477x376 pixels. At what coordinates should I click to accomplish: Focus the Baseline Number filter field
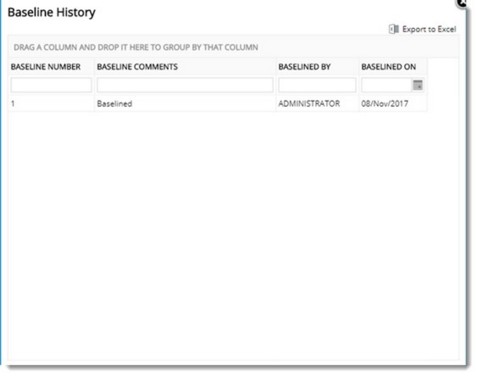point(51,85)
